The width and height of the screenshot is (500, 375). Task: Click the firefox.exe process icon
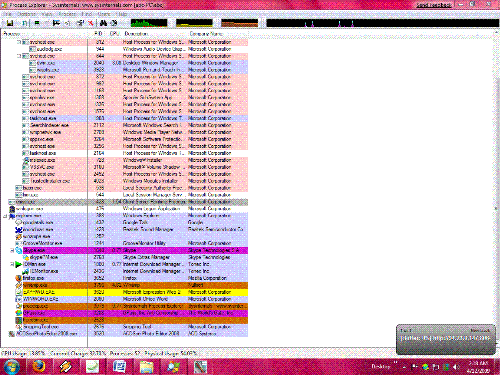19,278
